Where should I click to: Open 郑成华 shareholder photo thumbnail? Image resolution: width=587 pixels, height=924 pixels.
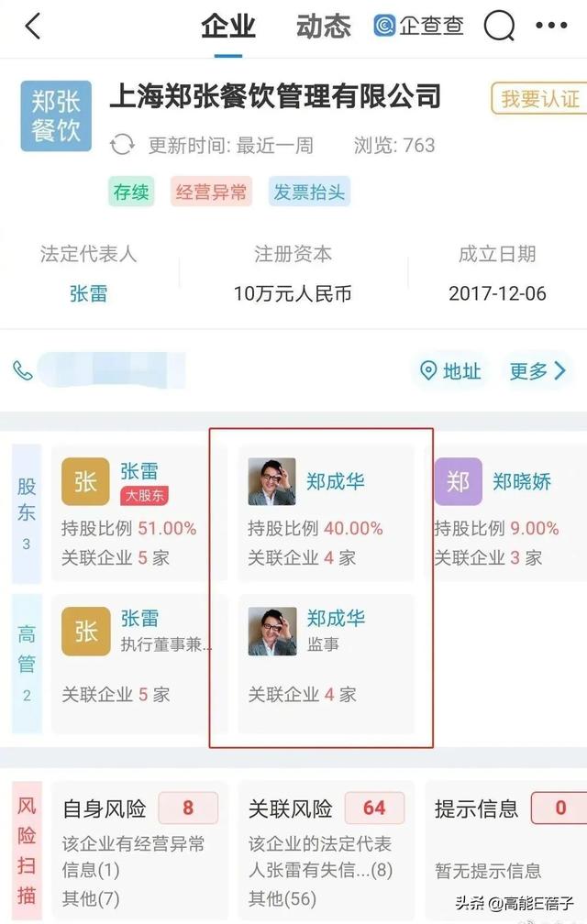click(x=271, y=481)
